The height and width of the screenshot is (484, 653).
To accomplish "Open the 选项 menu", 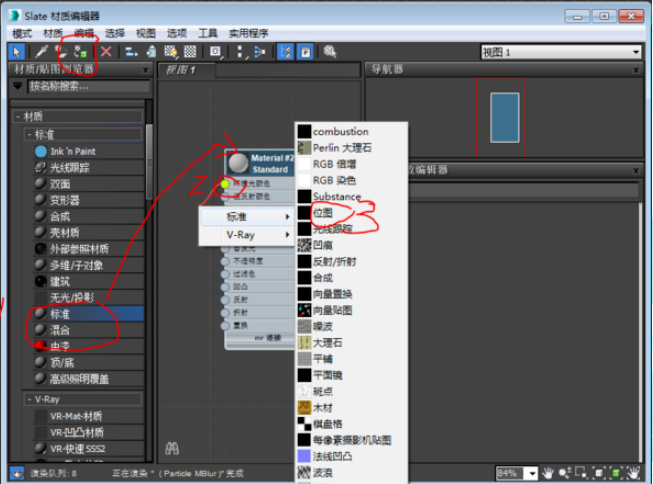I will point(177,33).
